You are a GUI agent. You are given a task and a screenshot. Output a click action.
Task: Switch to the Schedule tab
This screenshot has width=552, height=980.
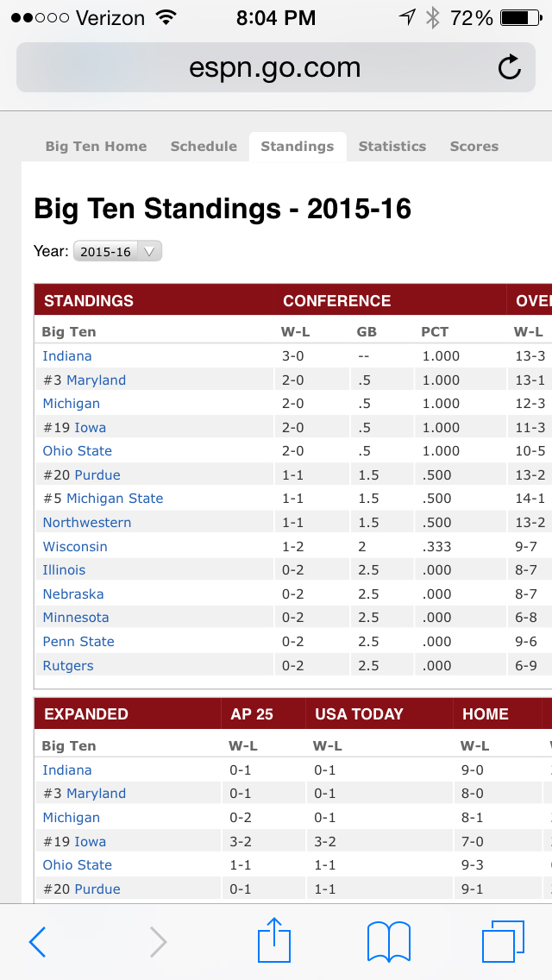pos(204,147)
